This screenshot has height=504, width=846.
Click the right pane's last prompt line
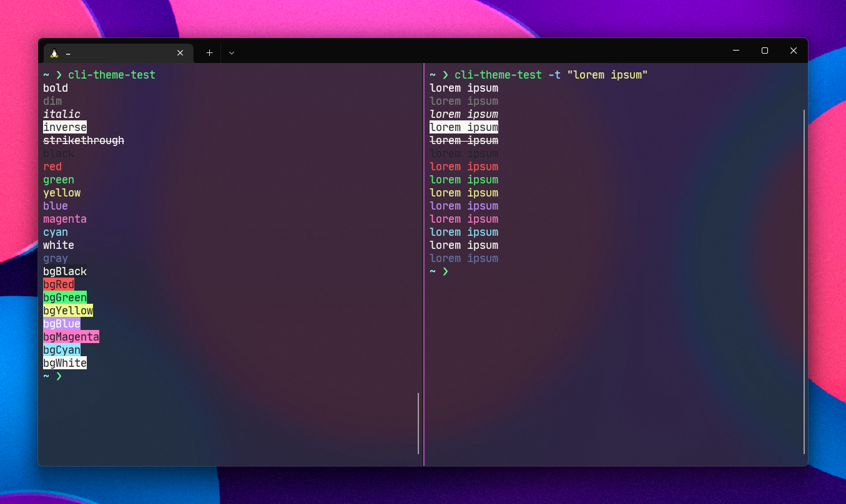(440, 271)
